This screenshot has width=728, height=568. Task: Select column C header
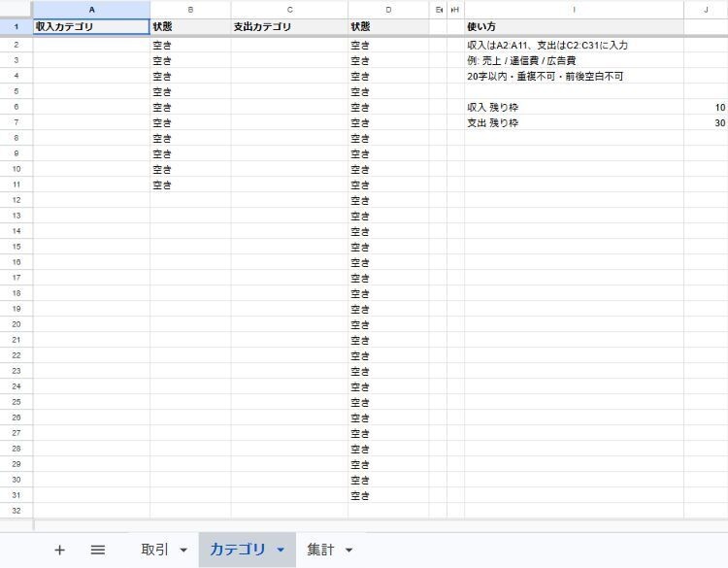(x=289, y=10)
